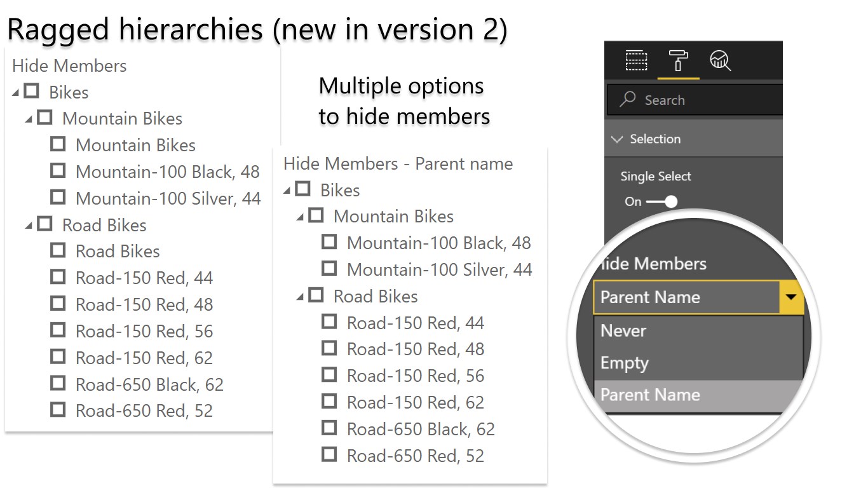
Task: Click the search magnifier icon
Action: click(628, 99)
